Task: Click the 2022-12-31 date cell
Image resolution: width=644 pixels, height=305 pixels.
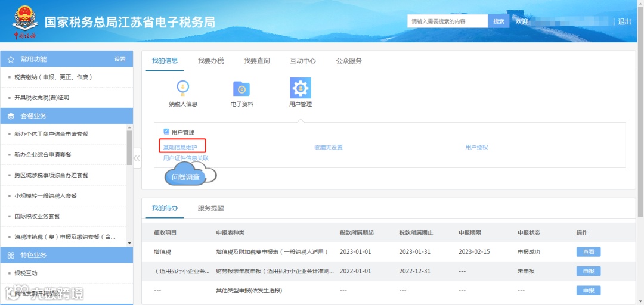Action: point(415,271)
